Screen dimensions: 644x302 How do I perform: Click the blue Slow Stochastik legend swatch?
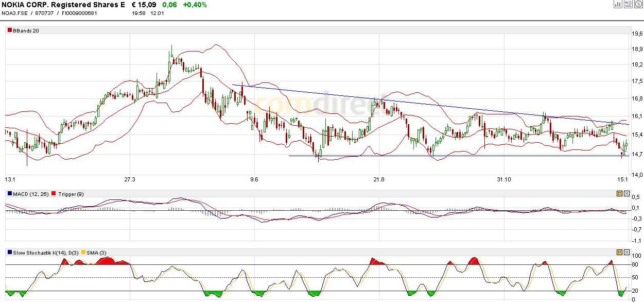point(10,252)
